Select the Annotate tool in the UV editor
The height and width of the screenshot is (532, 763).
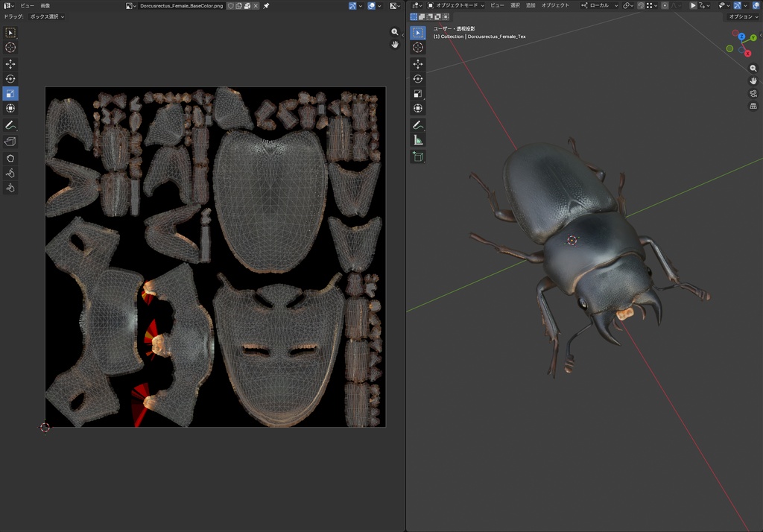pyautogui.click(x=10, y=125)
